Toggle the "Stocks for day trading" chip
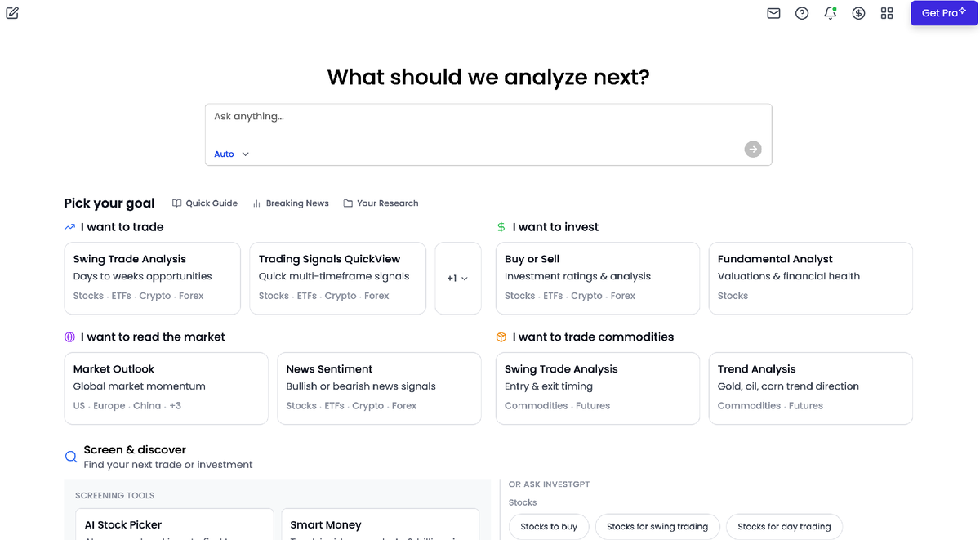Screen dimensions: 980x540 pos(784,527)
